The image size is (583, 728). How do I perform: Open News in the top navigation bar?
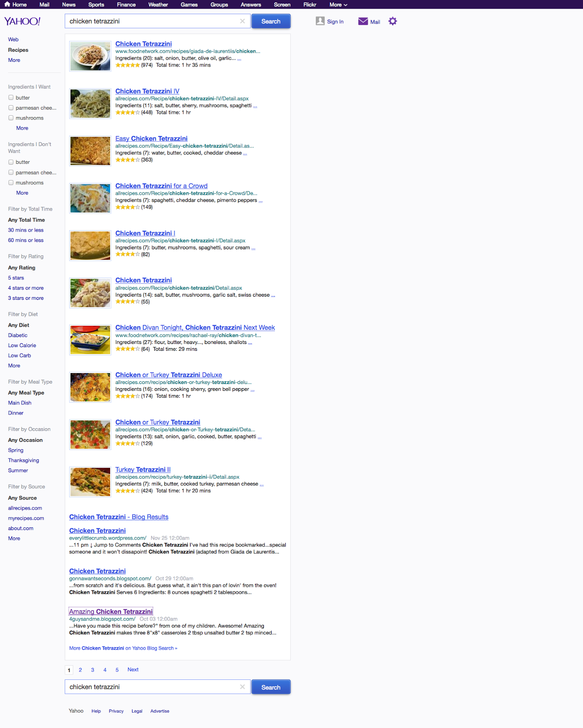click(69, 5)
